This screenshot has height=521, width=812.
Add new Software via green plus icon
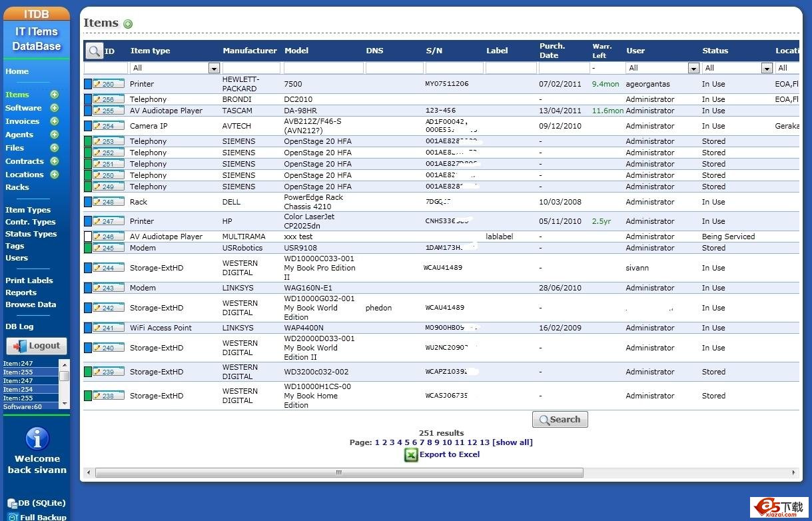click(x=55, y=108)
